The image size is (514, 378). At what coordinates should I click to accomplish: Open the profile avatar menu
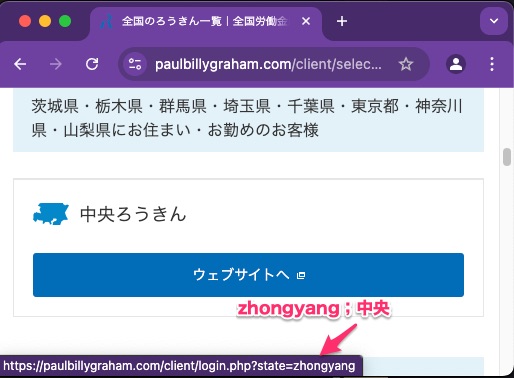[456, 64]
